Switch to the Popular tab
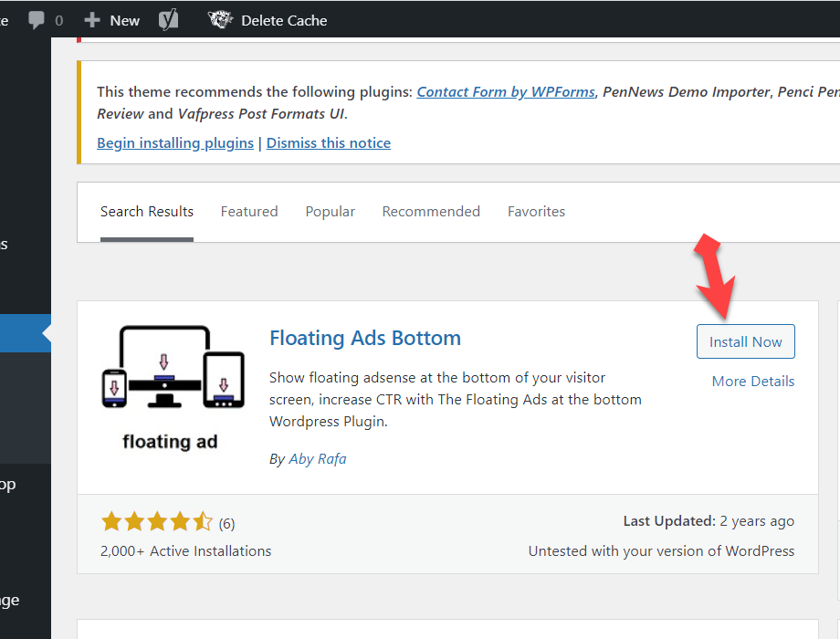 point(331,212)
